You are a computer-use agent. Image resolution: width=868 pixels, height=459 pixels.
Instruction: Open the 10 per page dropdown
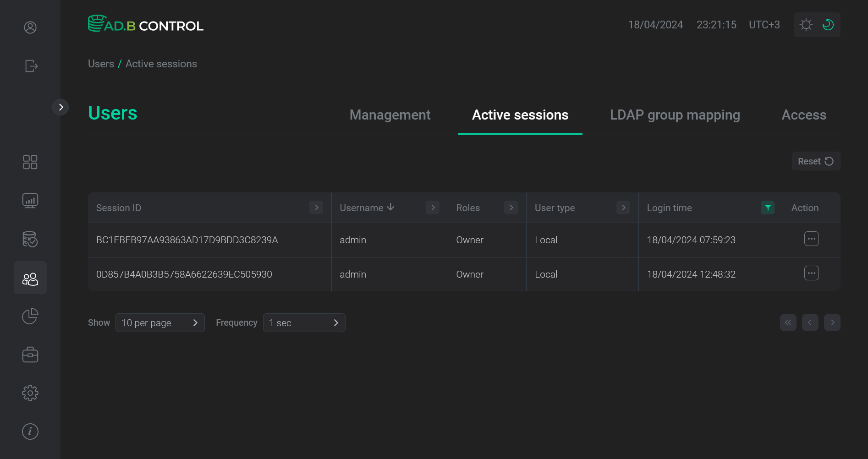coord(160,322)
